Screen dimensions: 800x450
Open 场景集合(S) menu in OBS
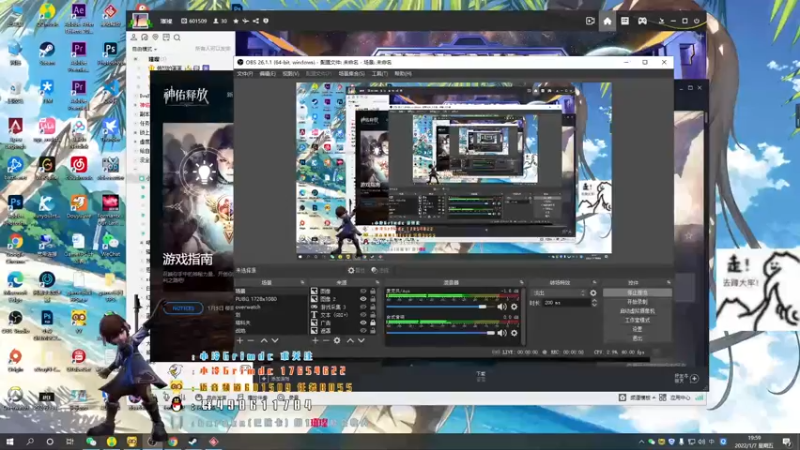point(352,74)
